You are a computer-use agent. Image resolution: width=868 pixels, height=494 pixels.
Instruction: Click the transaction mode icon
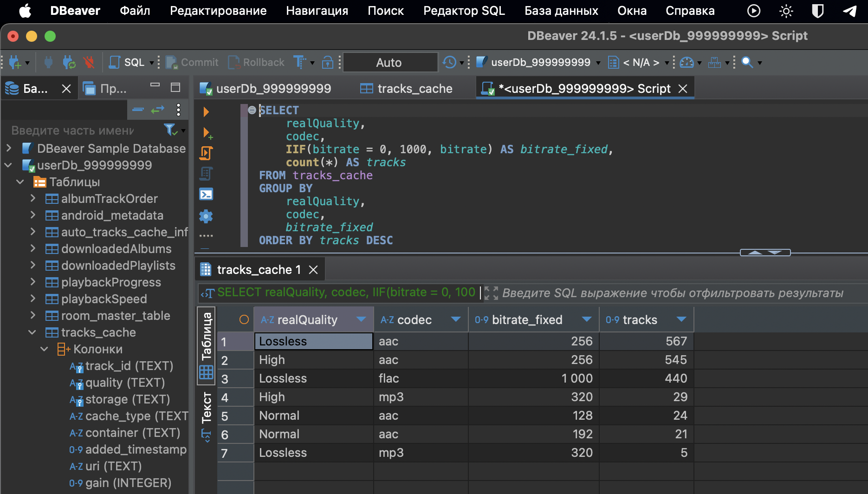pos(299,62)
